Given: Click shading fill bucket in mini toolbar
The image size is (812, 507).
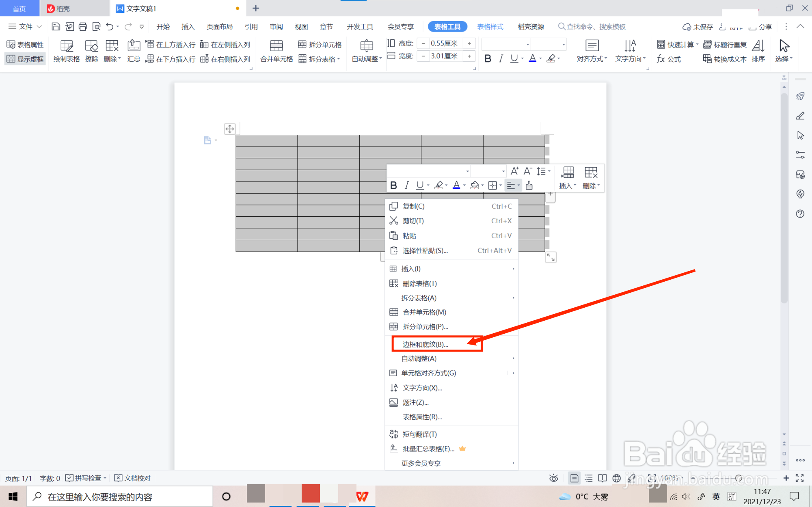Looking at the screenshot, I should click(x=474, y=186).
